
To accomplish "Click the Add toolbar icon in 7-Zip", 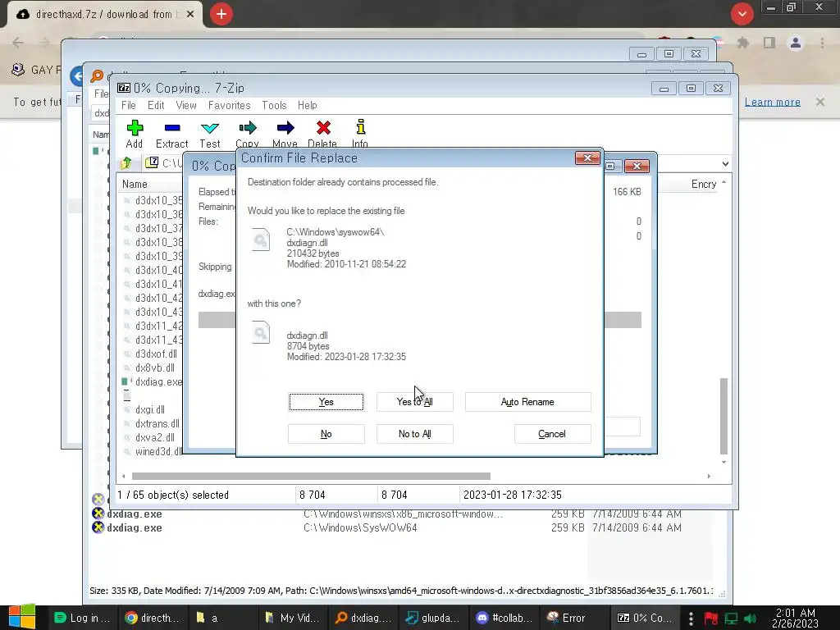I will pyautogui.click(x=135, y=128).
